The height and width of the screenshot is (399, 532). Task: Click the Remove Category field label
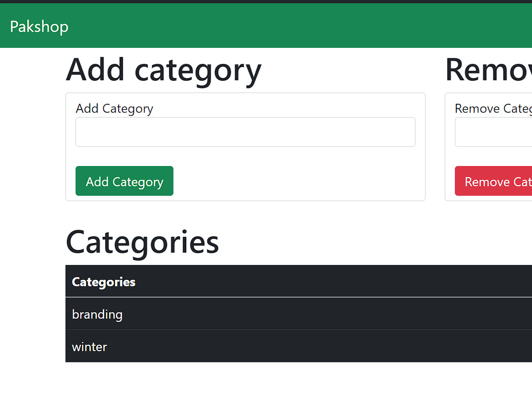click(494, 109)
